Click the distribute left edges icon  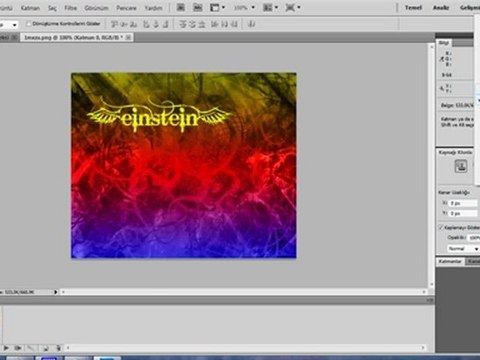(x=215, y=24)
